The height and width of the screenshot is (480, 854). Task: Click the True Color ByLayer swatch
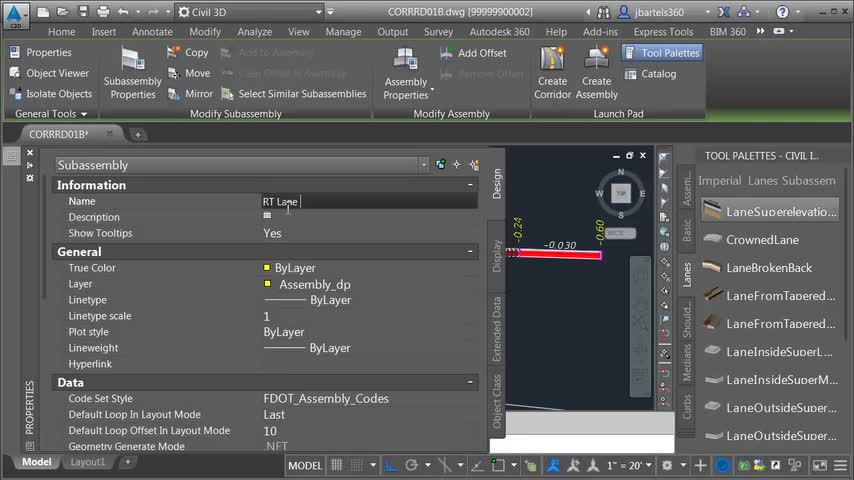click(267, 268)
